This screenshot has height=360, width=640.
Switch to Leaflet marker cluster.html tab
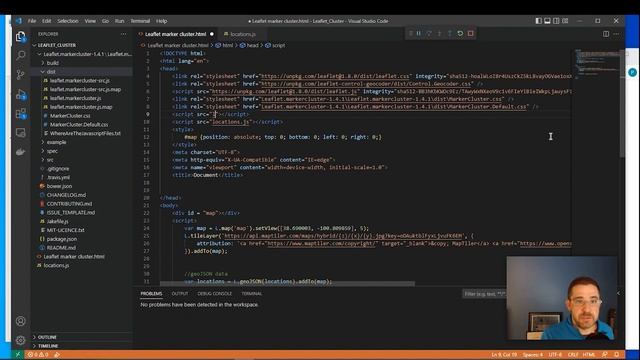(x=176, y=34)
